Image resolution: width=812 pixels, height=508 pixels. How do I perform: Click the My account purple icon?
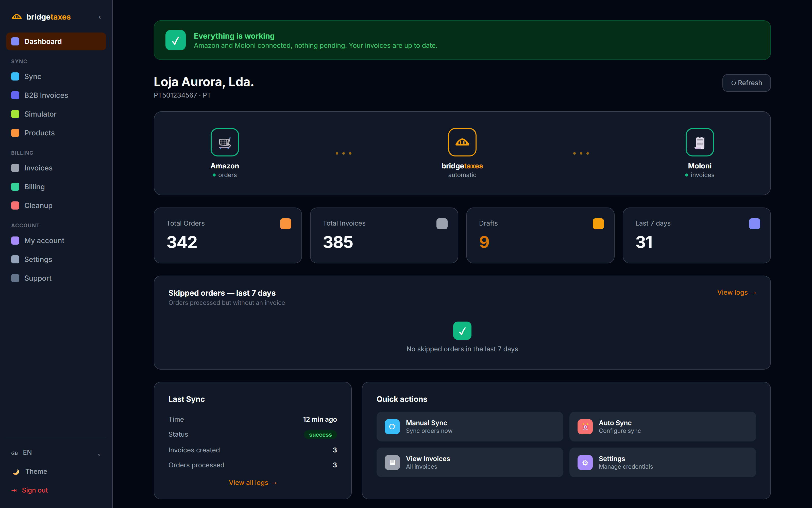(x=15, y=241)
